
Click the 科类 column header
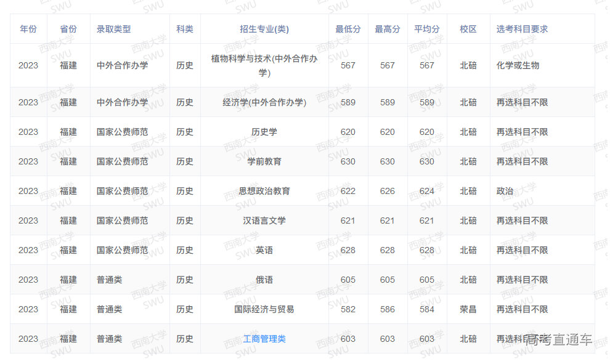(185, 28)
